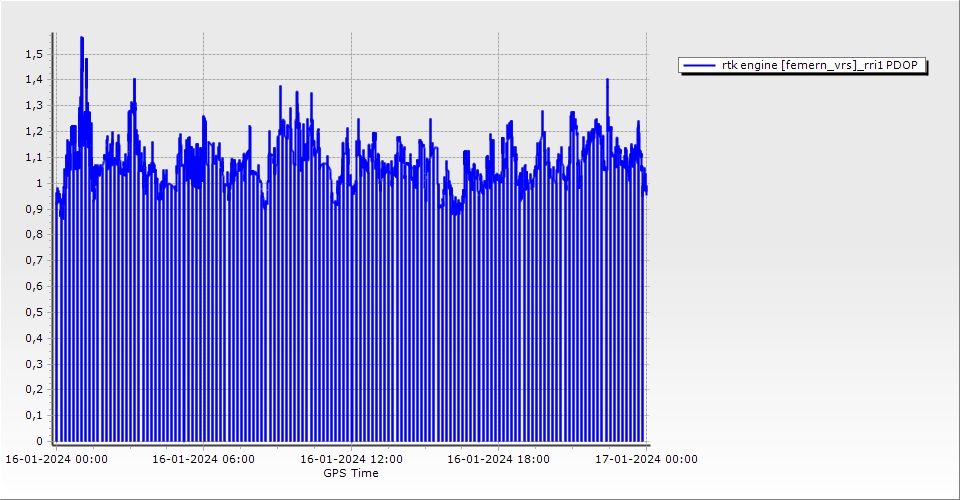Select the 16-01-2024 00:00 x-axis label

click(56, 459)
